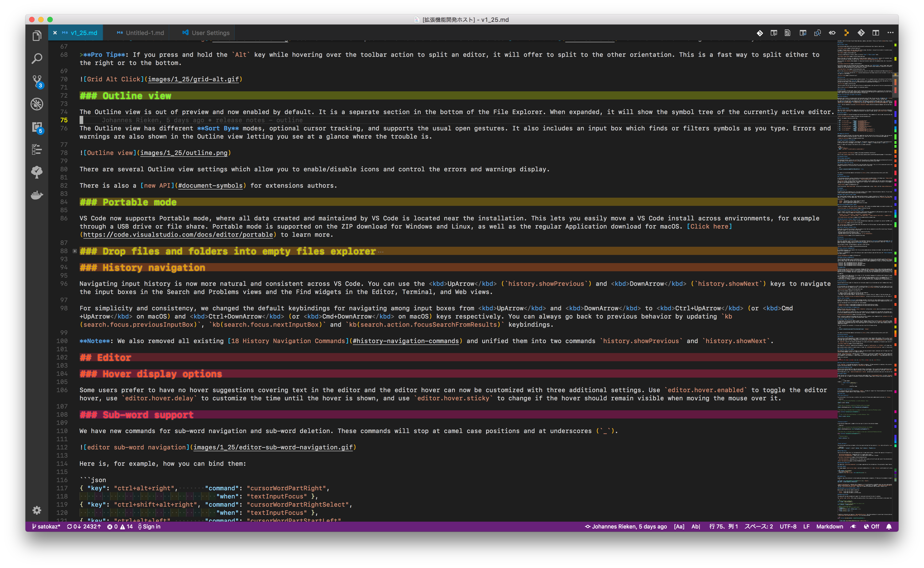Open the more actions ellipsis menu
The image size is (924, 568).
890,33
